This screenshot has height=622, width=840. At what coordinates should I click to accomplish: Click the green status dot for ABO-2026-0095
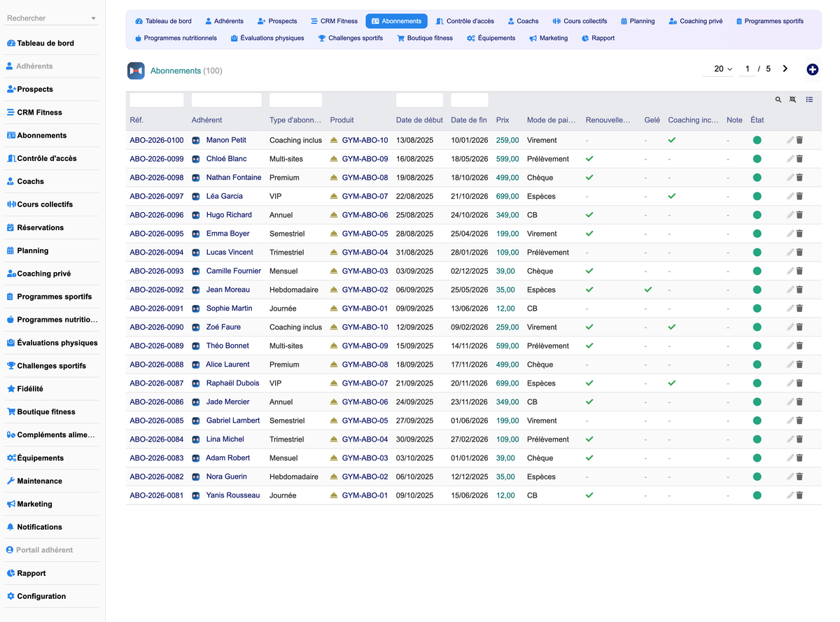(757, 234)
